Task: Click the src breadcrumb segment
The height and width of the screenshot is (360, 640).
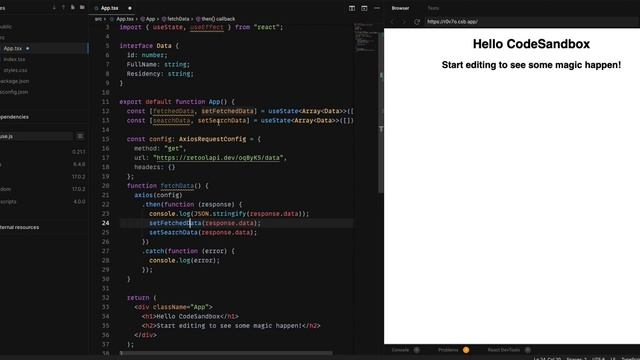Action: pos(98,19)
